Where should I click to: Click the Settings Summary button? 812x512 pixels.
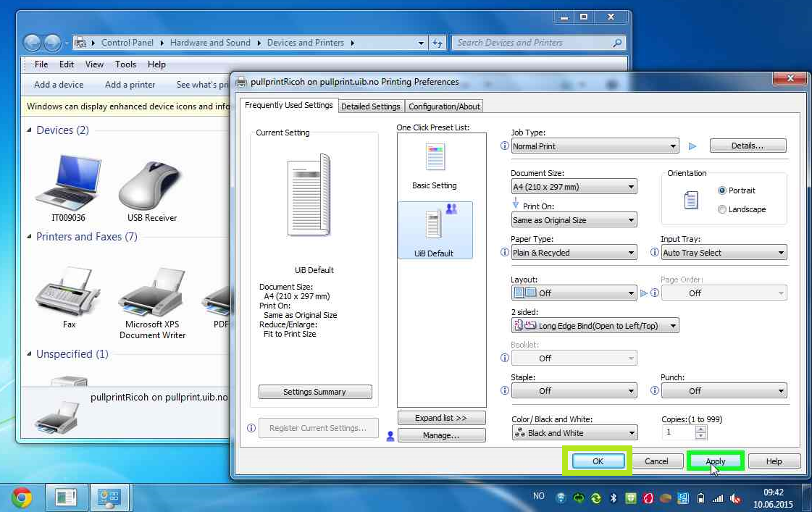tap(315, 392)
